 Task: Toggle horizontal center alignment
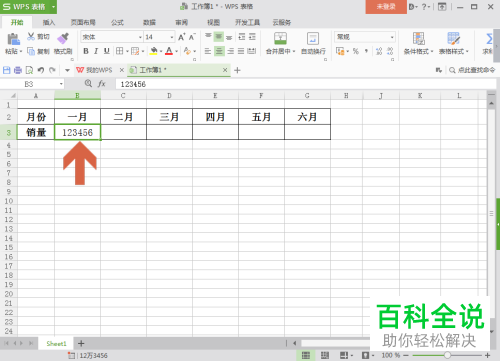(219, 51)
